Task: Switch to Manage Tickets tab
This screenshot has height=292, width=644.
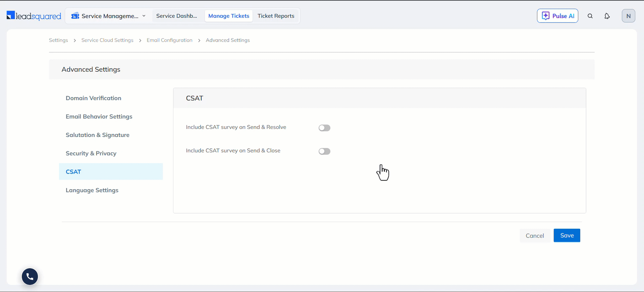Action: point(229,16)
